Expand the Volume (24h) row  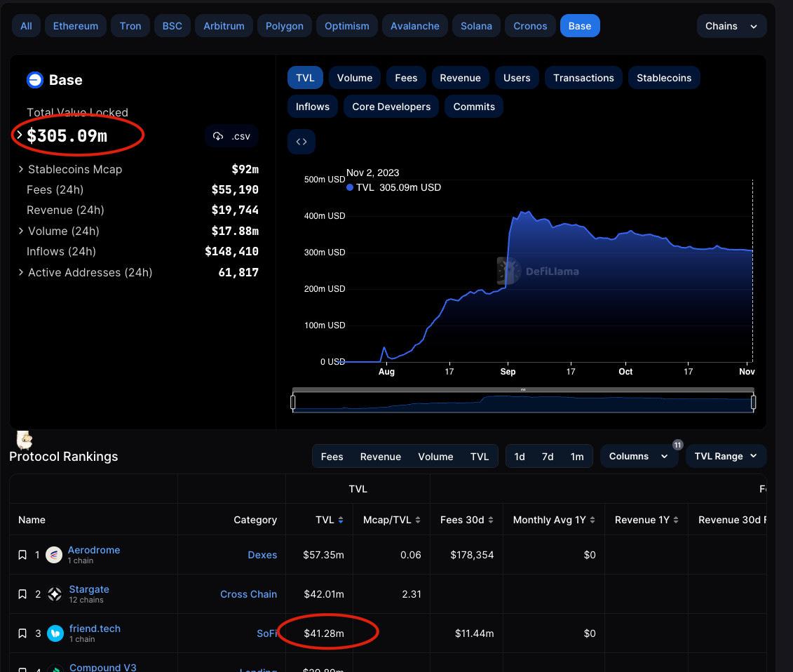pos(21,231)
